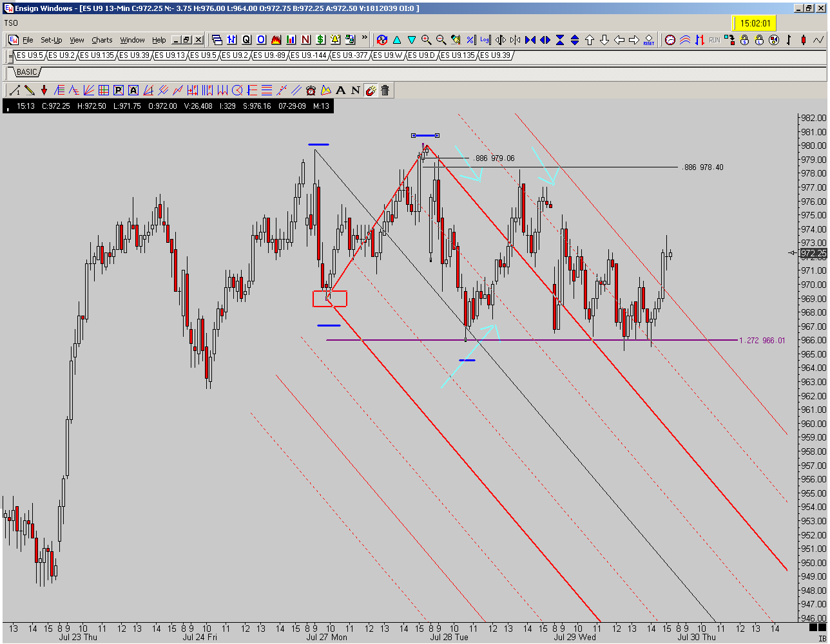Screen dimensions: 830x644
Task: Click the 972.25 current price marker
Action: [x=813, y=253]
